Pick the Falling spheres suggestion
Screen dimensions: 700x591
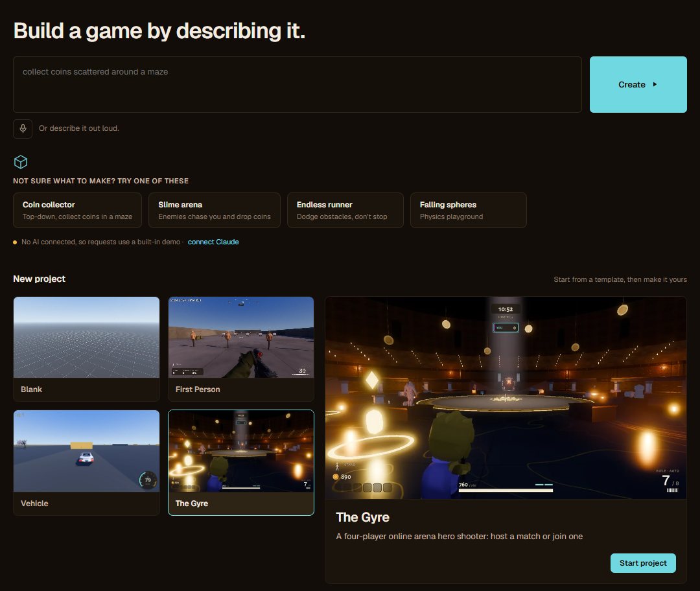tap(469, 210)
